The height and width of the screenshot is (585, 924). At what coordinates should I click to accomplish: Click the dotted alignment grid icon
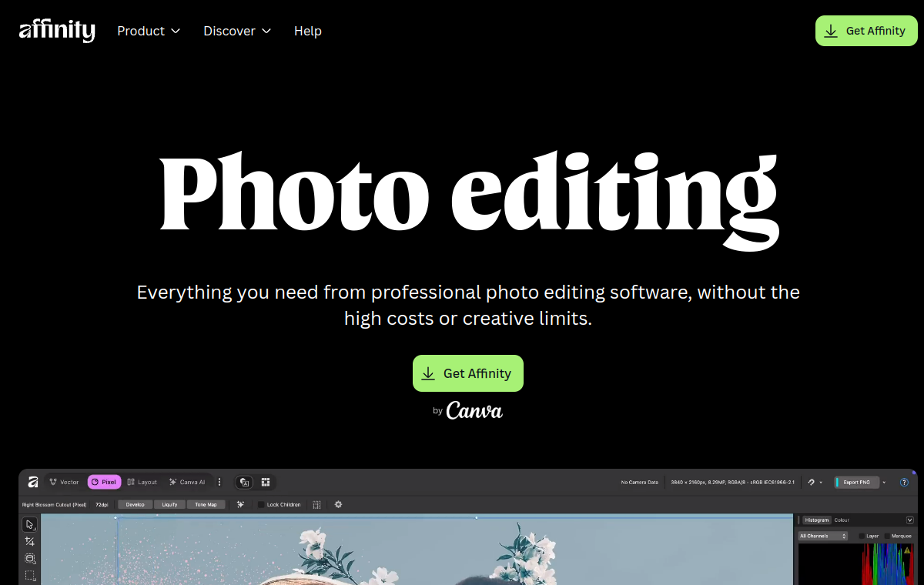click(316, 505)
